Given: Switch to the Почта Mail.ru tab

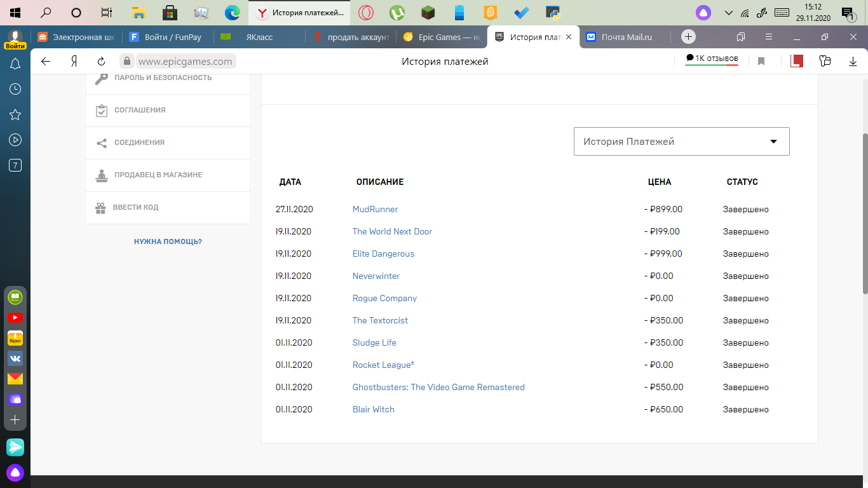Looking at the screenshot, I should tap(625, 37).
